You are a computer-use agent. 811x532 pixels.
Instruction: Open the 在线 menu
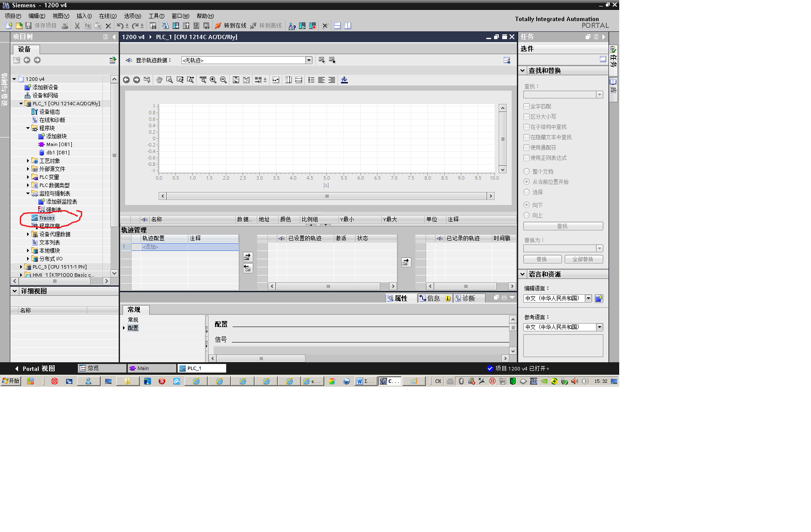(x=108, y=16)
